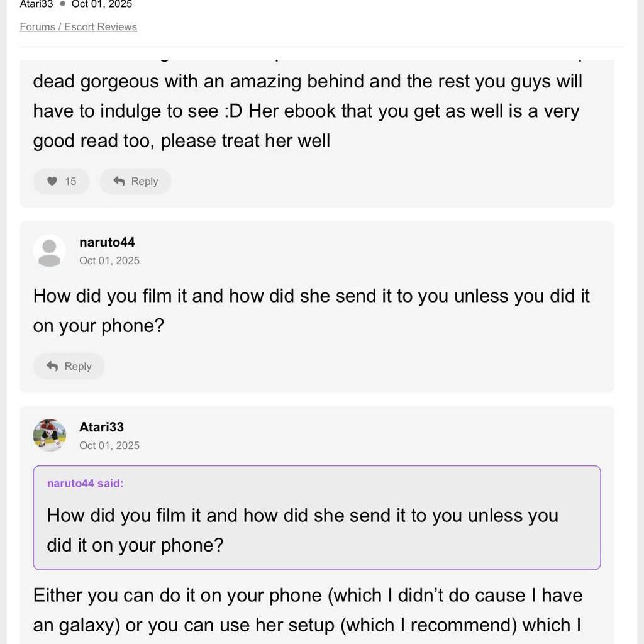Open naruto44's default avatar icon
This screenshot has width=644, height=644.
[50, 251]
